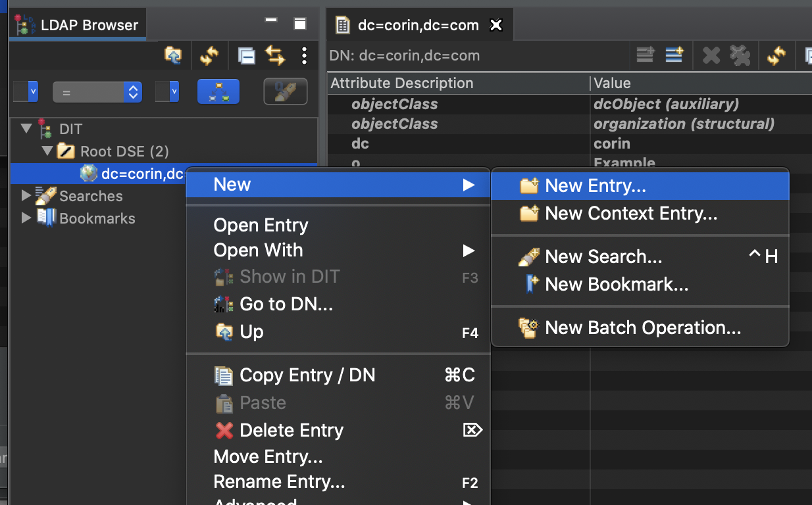This screenshot has height=505, width=812.
Task: Click the Up (parent entry) icon in LDAP Browser toolbar
Action: [173, 56]
